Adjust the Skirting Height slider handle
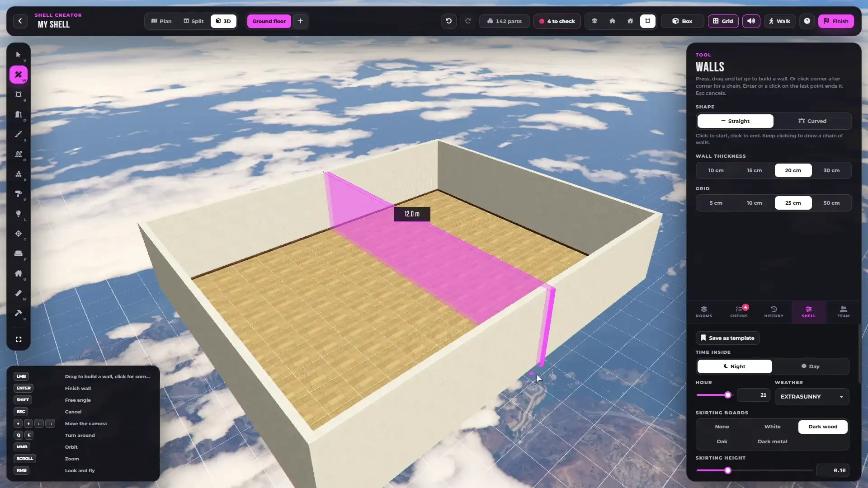Screen dimensions: 868x488 coord(727,470)
